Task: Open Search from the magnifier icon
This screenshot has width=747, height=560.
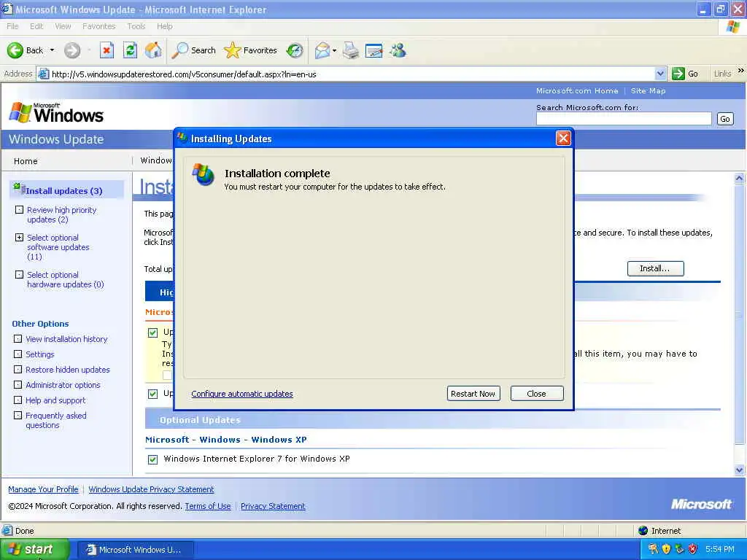Action: point(179,50)
